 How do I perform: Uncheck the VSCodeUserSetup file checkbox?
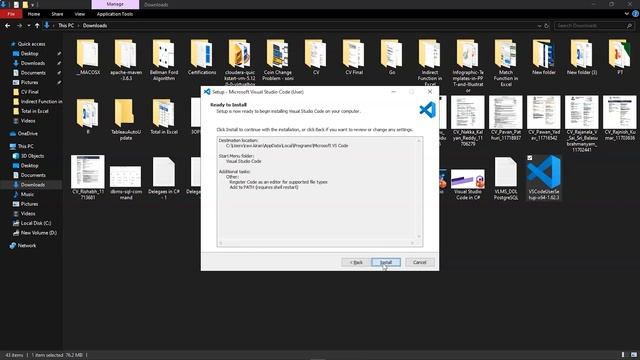530,158
